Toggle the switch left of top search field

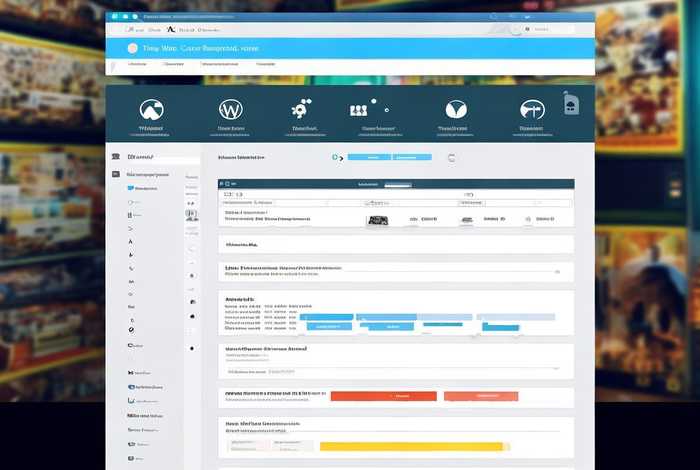click(x=517, y=30)
